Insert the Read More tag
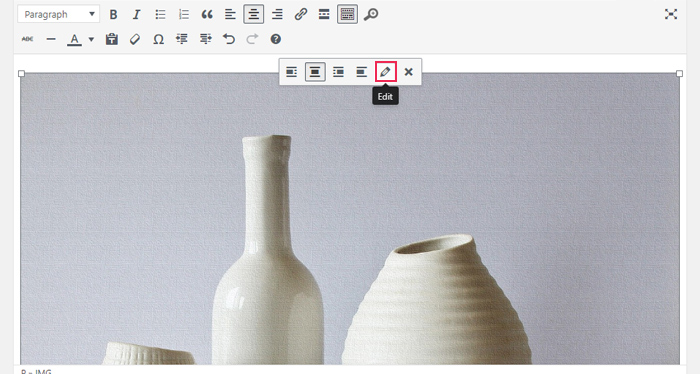 (324, 14)
